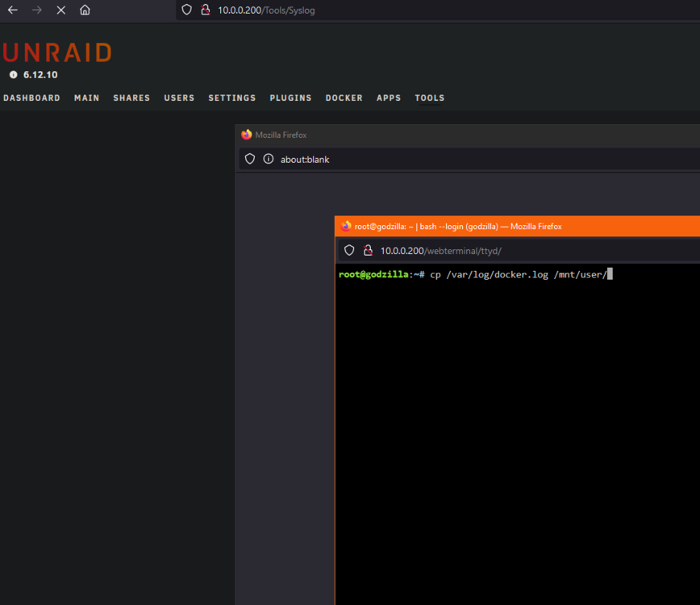Image resolution: width=700 pixels, height=605 pixels.
Task: Open the Shares menu tab
Action: pyautogui.click(x=131, y=98)
